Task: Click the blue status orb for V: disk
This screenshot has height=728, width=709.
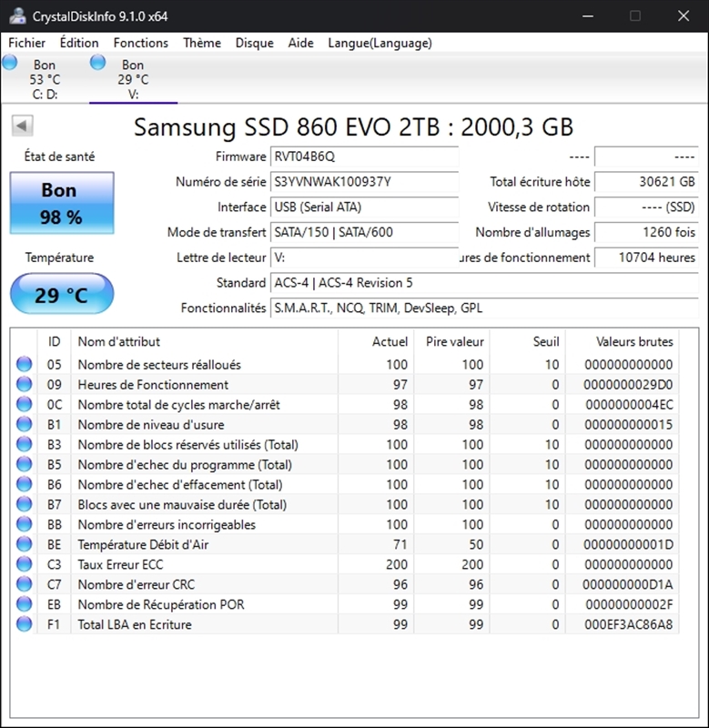Action: coord(98,63)
